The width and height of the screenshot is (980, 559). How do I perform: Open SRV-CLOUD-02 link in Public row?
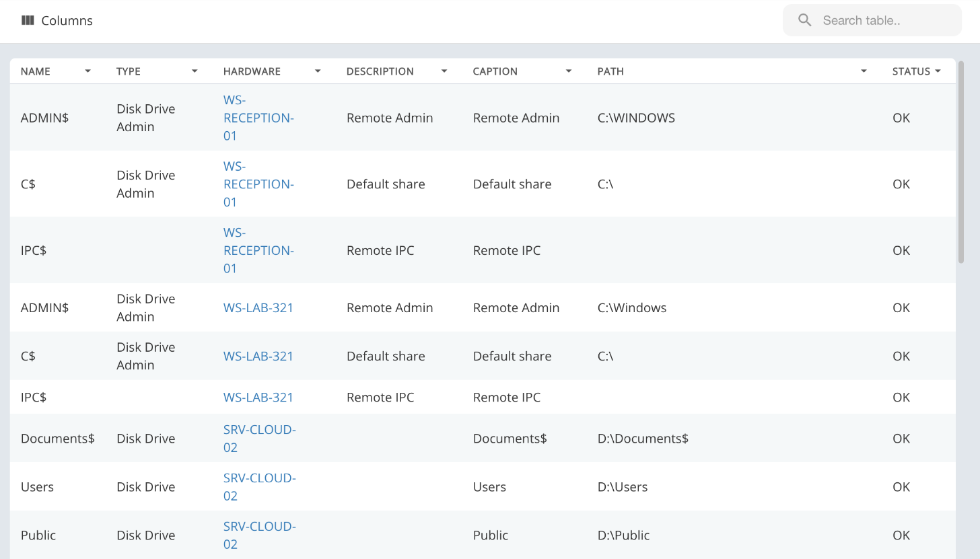(x=260, y=535)
